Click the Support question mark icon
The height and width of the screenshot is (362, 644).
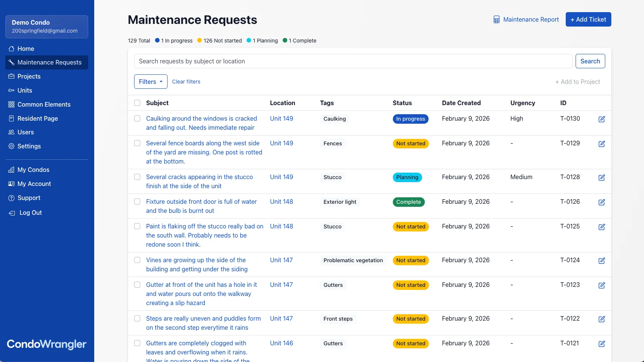(x=11, y=198)
